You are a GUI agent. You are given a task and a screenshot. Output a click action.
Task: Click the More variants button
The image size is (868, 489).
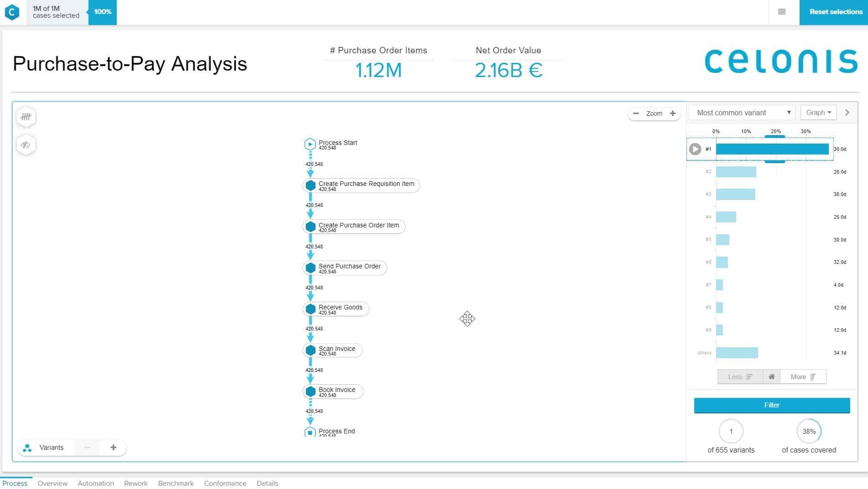[x=803, y=377]
